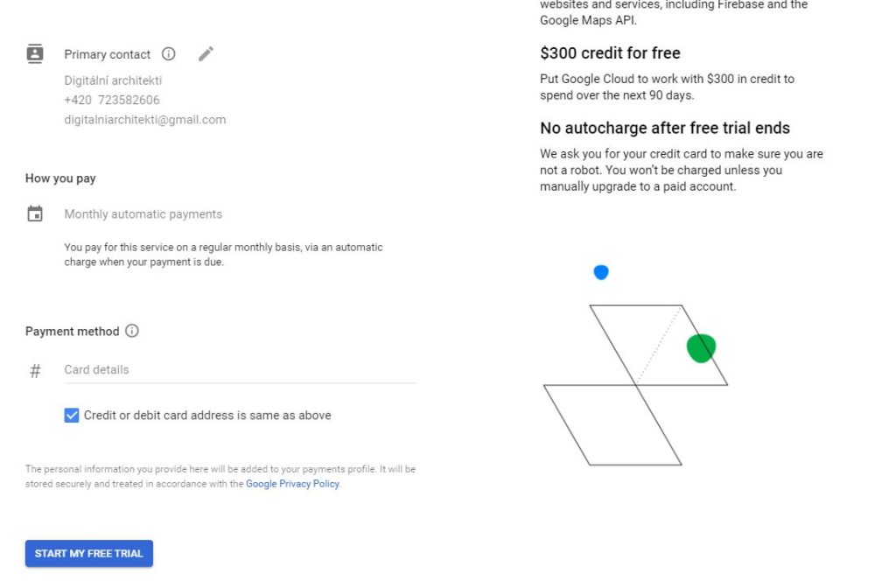Open the Google Privacy Policy link
The height and width of the screenshot is (588, 896).
click(x=292, y=483)
